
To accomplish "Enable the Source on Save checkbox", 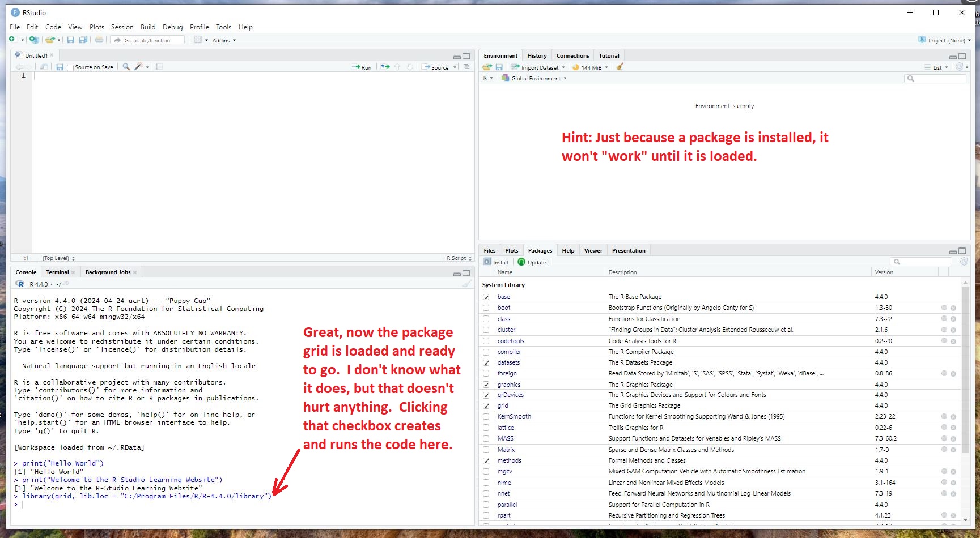I will click(70, 67).
